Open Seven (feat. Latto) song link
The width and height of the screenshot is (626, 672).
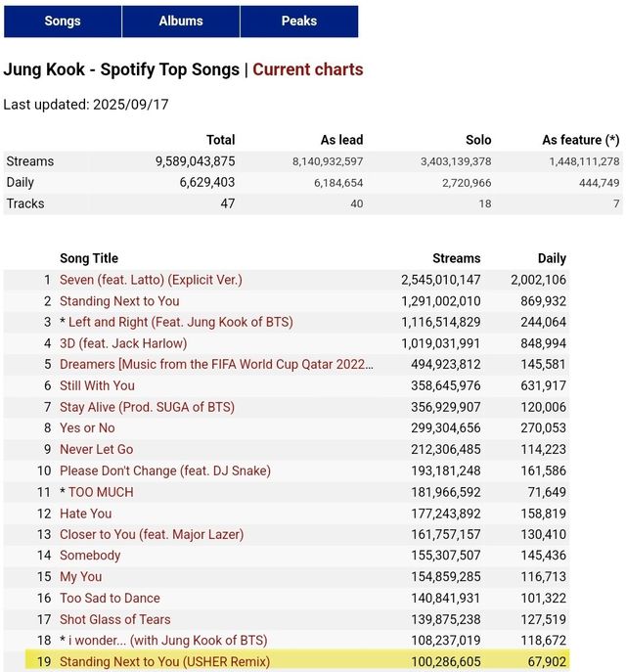point(151,280)
